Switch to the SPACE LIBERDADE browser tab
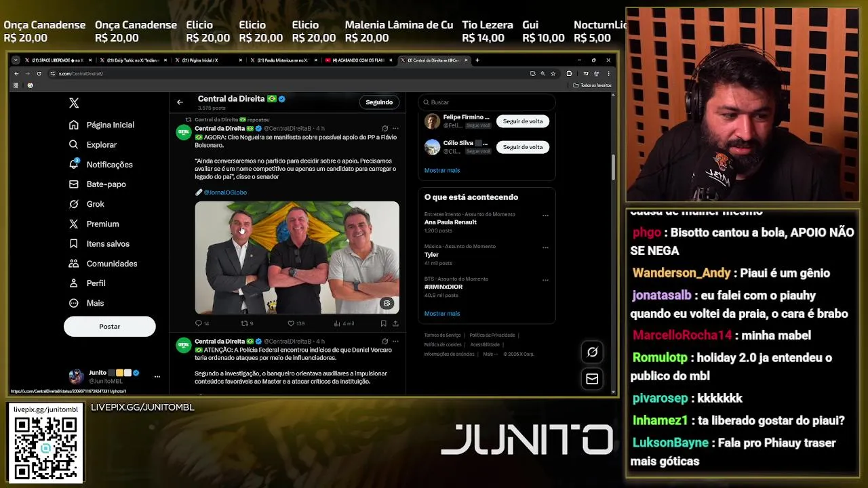The height and width of the screenshot is (488, 868). tap(58, 60)
